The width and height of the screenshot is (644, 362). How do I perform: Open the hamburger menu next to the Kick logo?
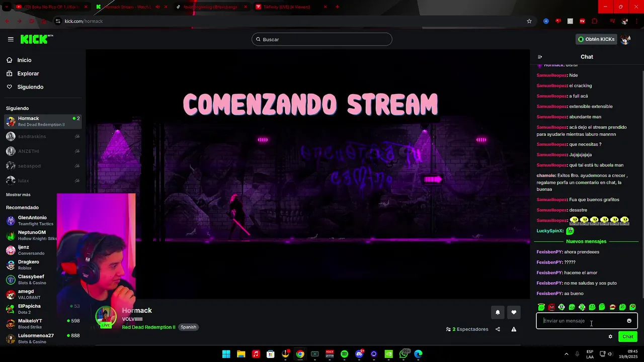click(x=11, y=39)
